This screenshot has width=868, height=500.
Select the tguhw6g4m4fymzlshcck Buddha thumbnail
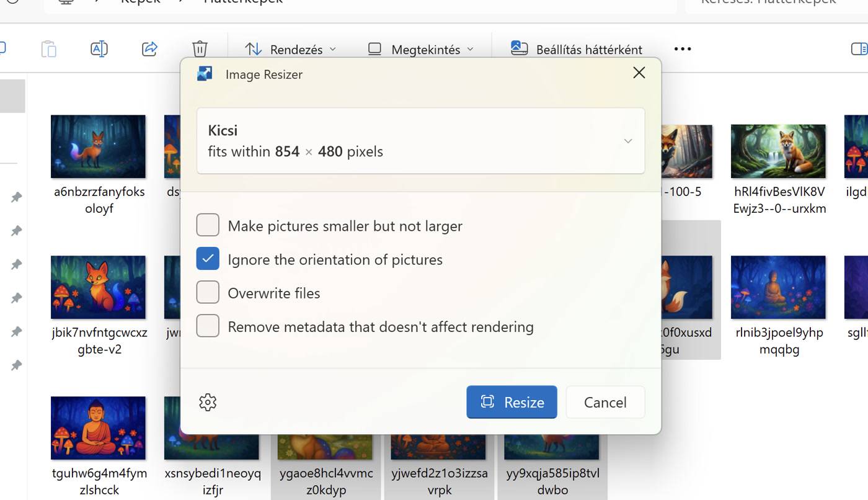pos(98,428)
